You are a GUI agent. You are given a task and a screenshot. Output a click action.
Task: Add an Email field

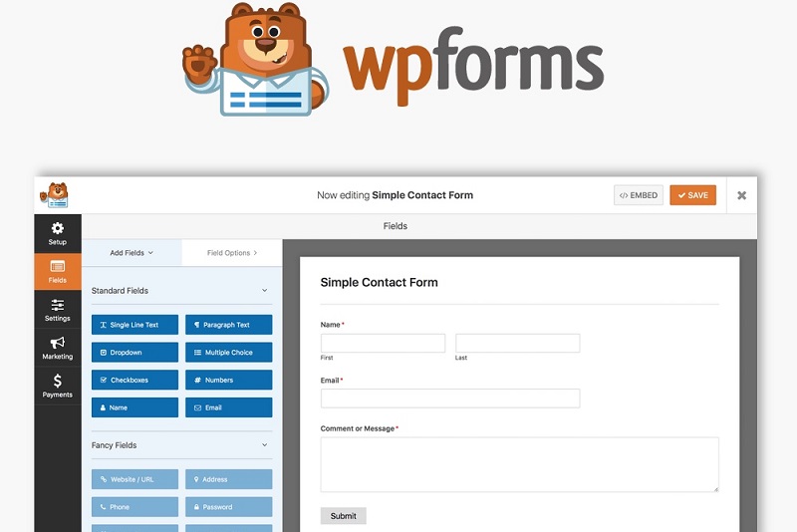tap(229, 407)
